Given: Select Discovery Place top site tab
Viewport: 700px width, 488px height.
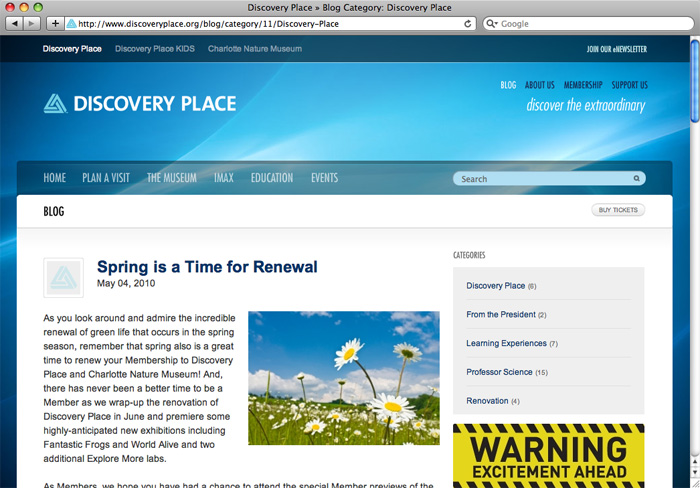Looking at the screenshot, I should 72,49.
